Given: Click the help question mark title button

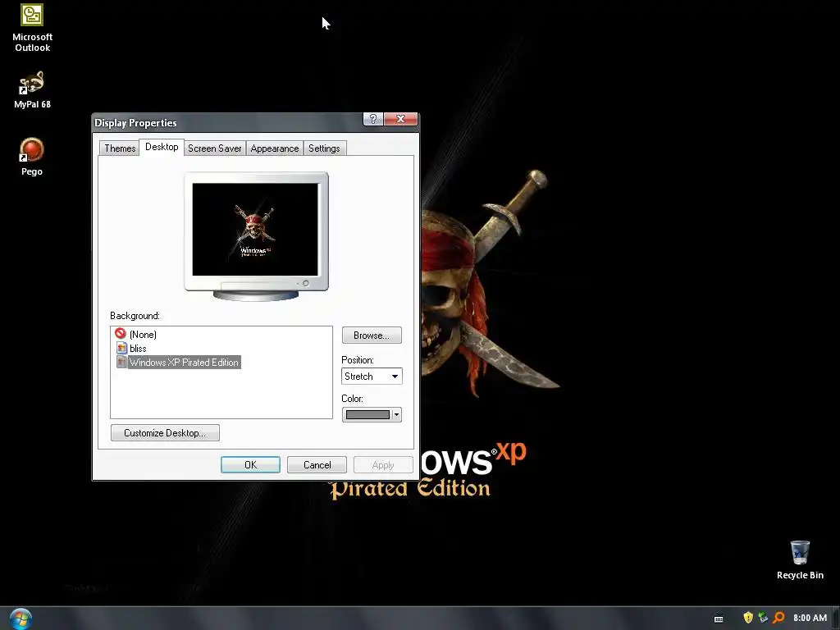Looking at the screenshot, I should pyautogui.click(x=373, y=119).
